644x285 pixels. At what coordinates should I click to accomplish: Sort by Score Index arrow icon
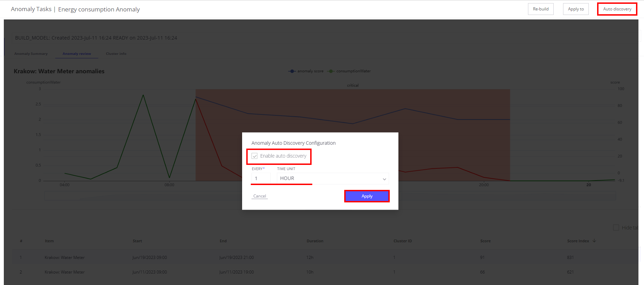(594, 241)
